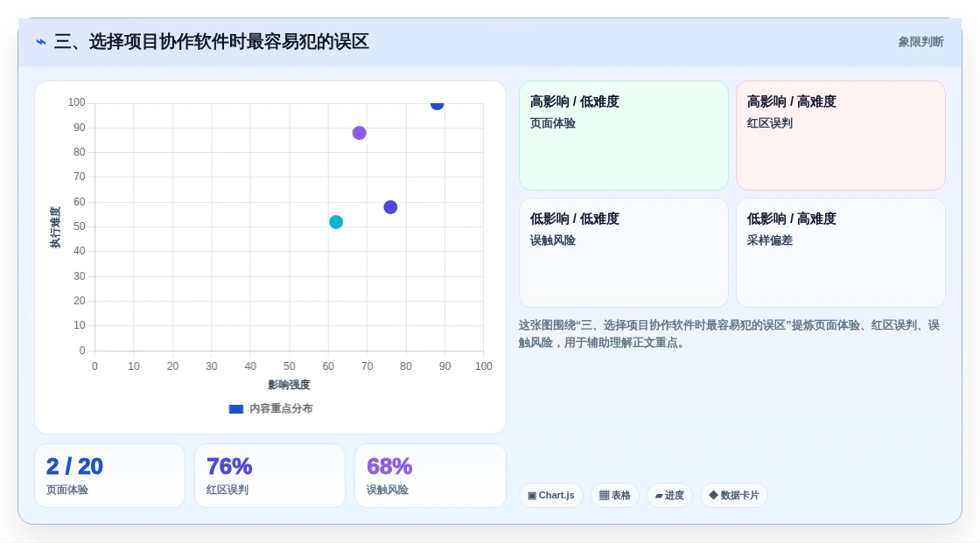Screen dimensions: 980x543
Task: Click the 76% 红区误判 stat card
Action: 270,476
